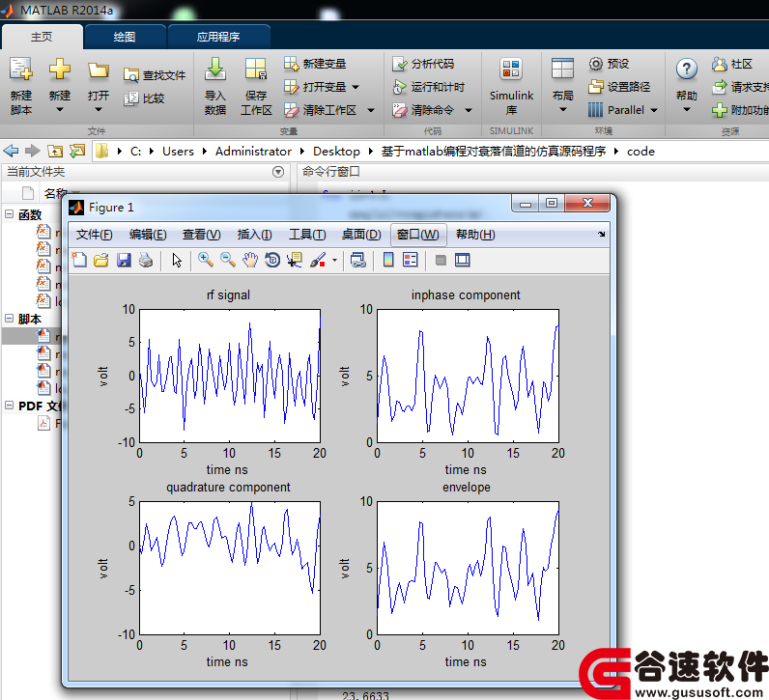Screen dimensions: 769x700
Task: Click Administrator in the folder path
Action: (x=253, y=151)
